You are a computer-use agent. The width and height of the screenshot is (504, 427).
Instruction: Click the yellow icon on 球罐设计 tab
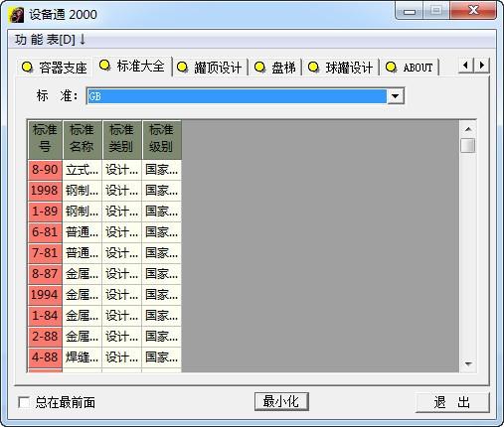(x=313, y=67)
